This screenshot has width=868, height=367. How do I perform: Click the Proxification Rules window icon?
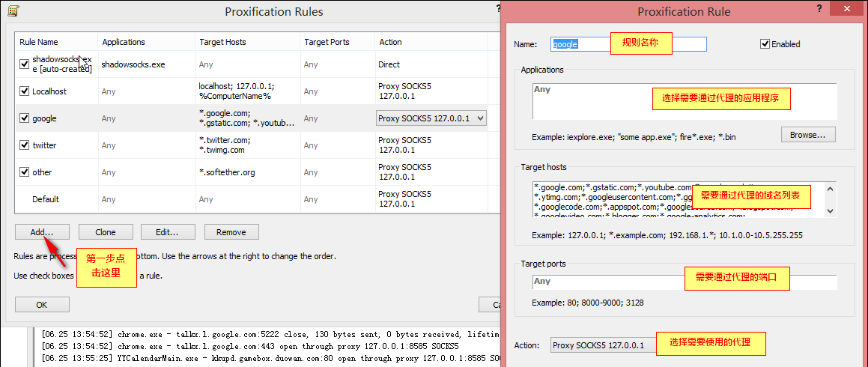point(14,10)
